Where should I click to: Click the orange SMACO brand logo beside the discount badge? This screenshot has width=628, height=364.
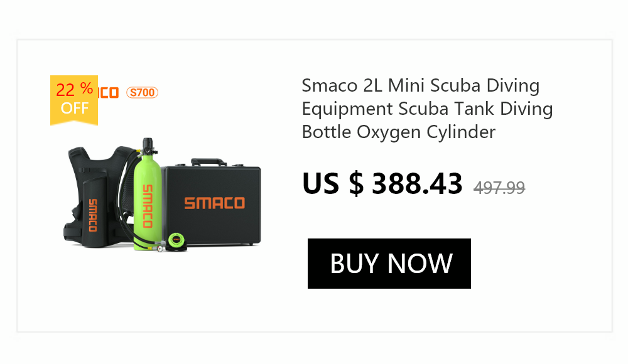pyautogui.click(x=109, y=93)
